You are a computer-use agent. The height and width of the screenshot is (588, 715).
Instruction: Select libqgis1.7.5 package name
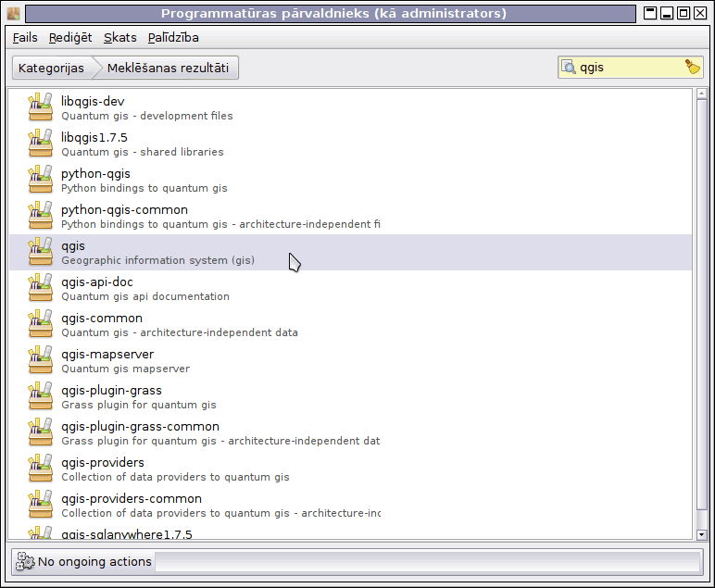pyautogui.click(x=94, y=137)
